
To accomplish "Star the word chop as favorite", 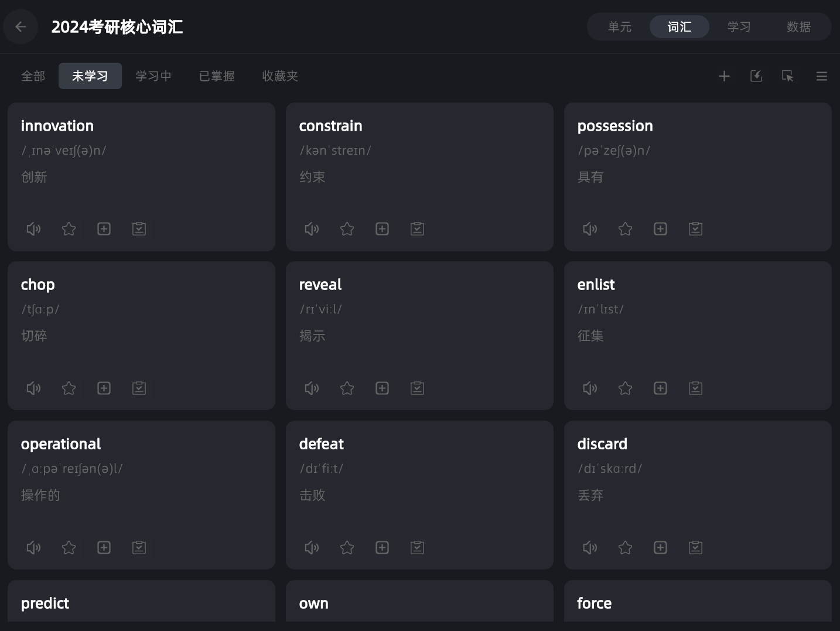I will pos(69,388).
